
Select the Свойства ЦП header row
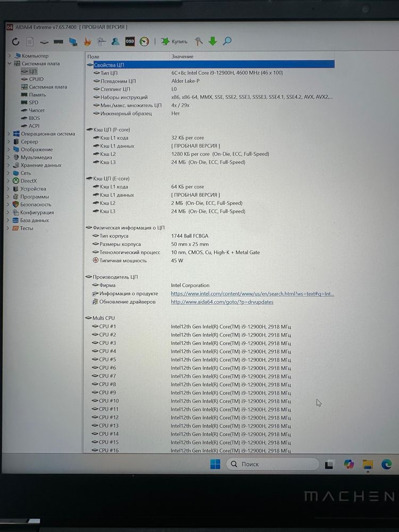pyautogui.click(x=210, y=64)
